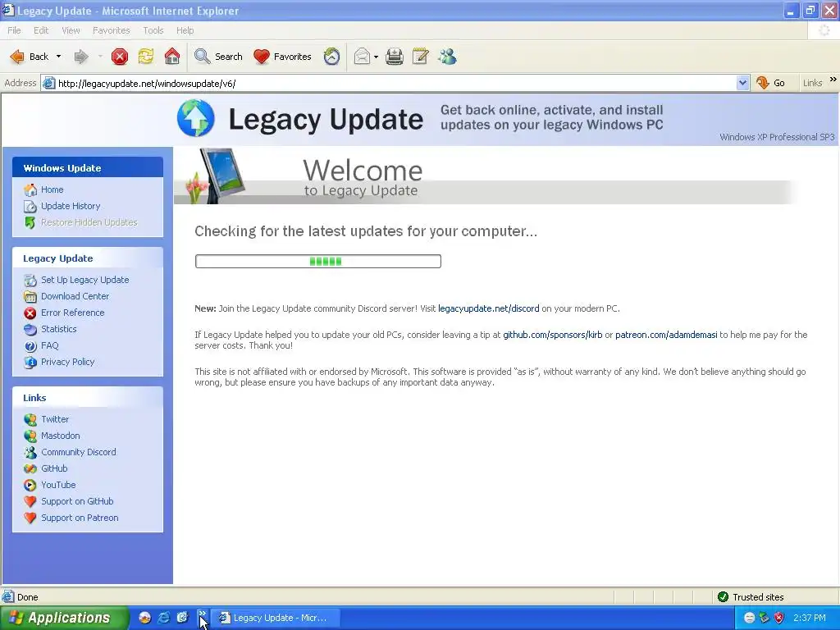Screen dimensions: 840x630
Task: Open the Search toolbar button
Action: [x=218, y=57]
